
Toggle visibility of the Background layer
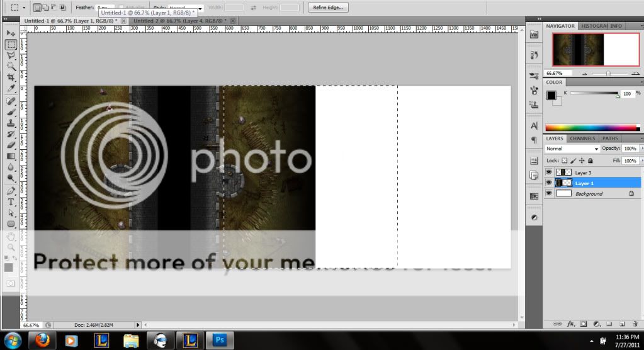coord(548,193)
